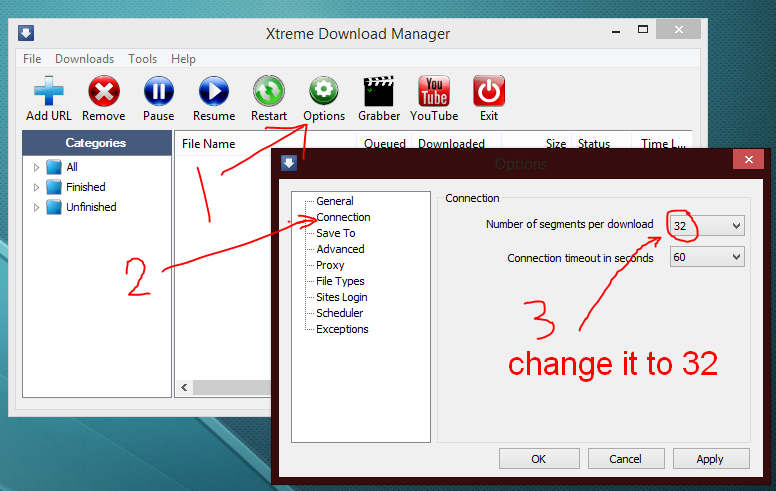Viewport: 776px width, 491px height.
Task: Click Apply in the Options dialog
Action: point(711,459)
